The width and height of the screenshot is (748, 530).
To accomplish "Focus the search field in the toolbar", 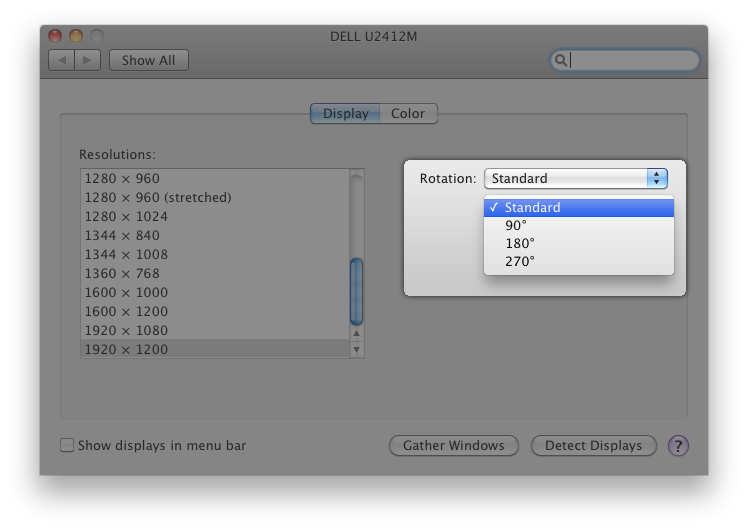I will pos(624,60).
